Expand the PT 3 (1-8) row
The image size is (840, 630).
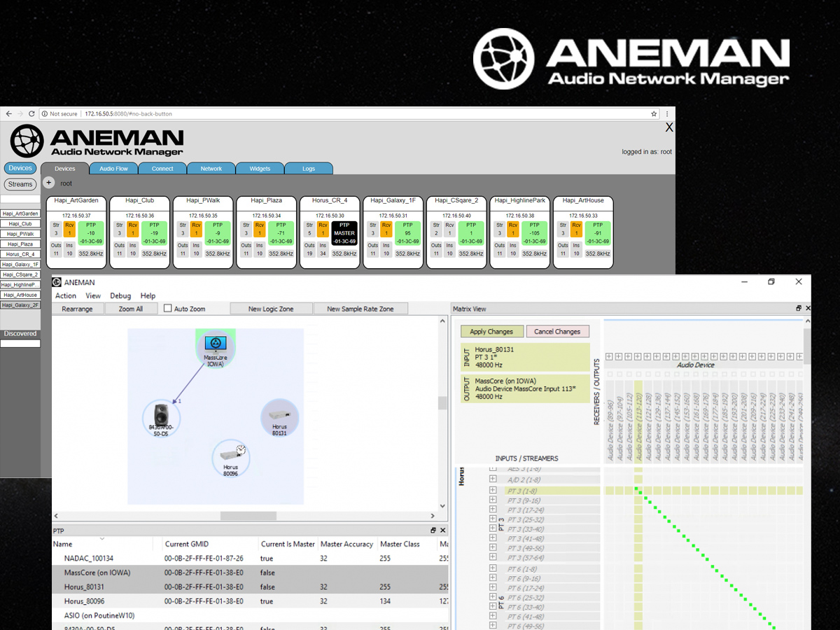(493, 491)
